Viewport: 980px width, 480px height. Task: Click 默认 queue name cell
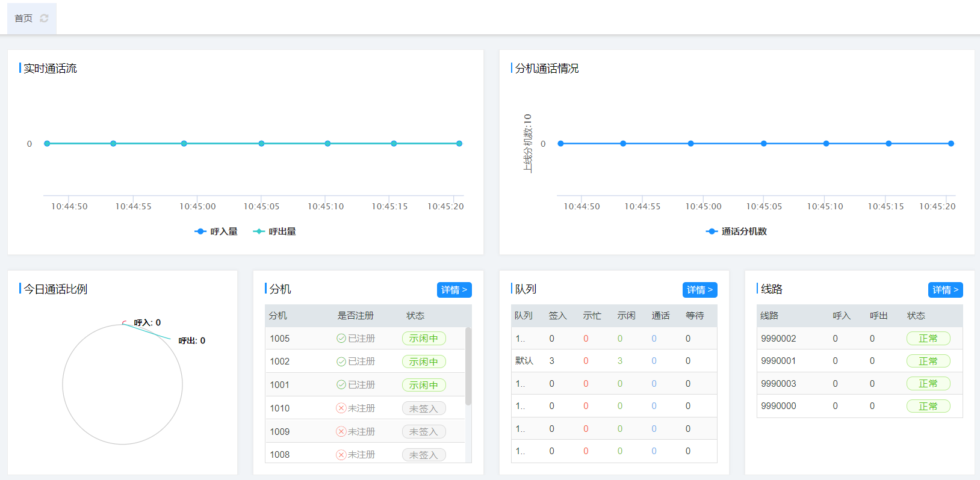(524, 361)
